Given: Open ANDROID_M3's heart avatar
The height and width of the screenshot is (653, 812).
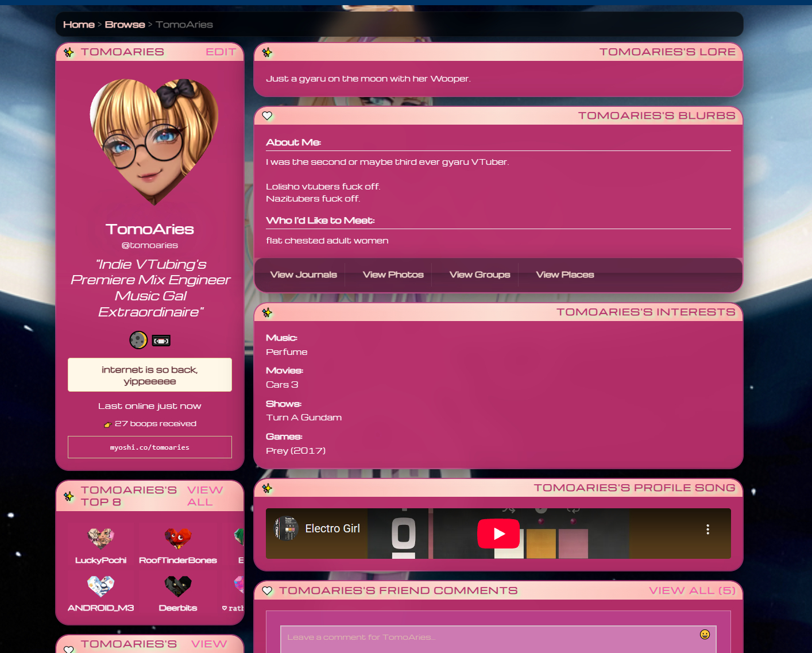Looking at the screenshot, I should pos(100,586).
